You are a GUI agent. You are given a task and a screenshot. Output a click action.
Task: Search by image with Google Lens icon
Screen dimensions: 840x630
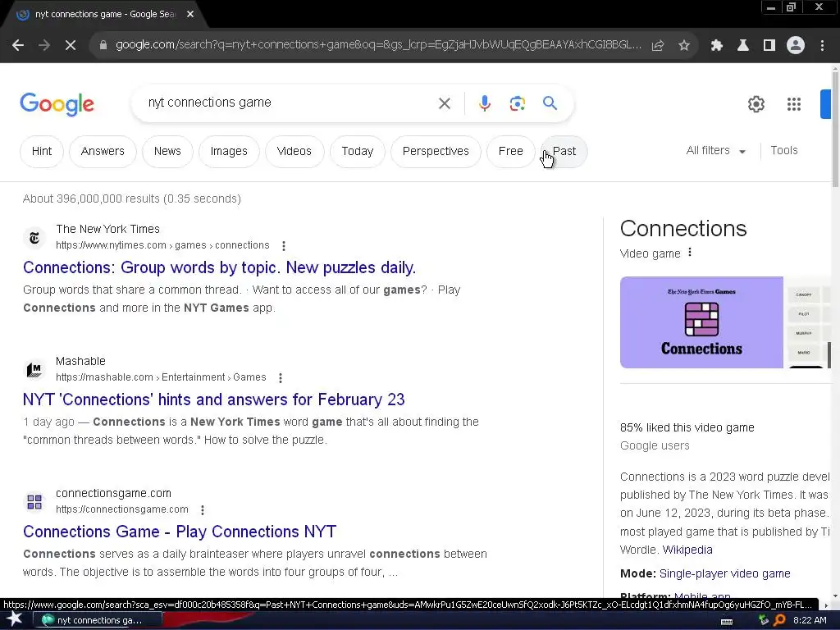click(518, 103)
